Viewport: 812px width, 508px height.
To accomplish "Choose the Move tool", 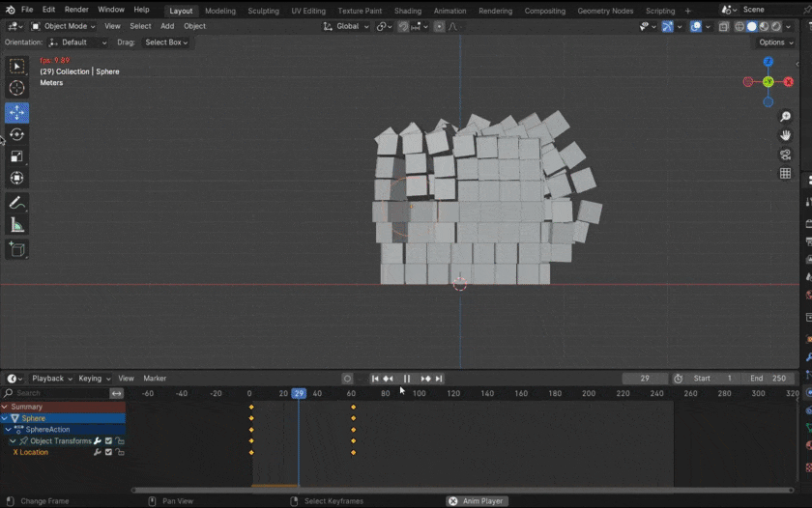I will (x=16, y=112).
